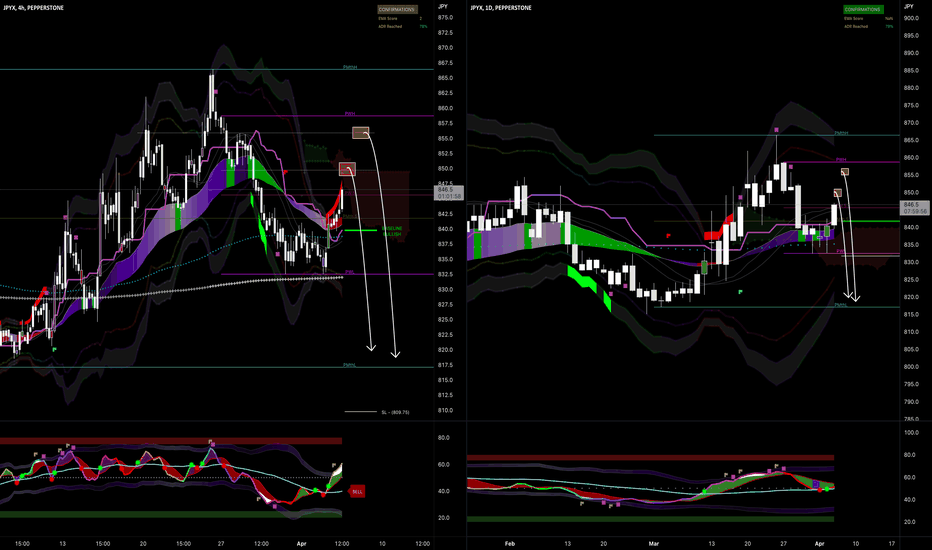Click the ADR Reached row on 1D chart

click(x=868, y=26)
